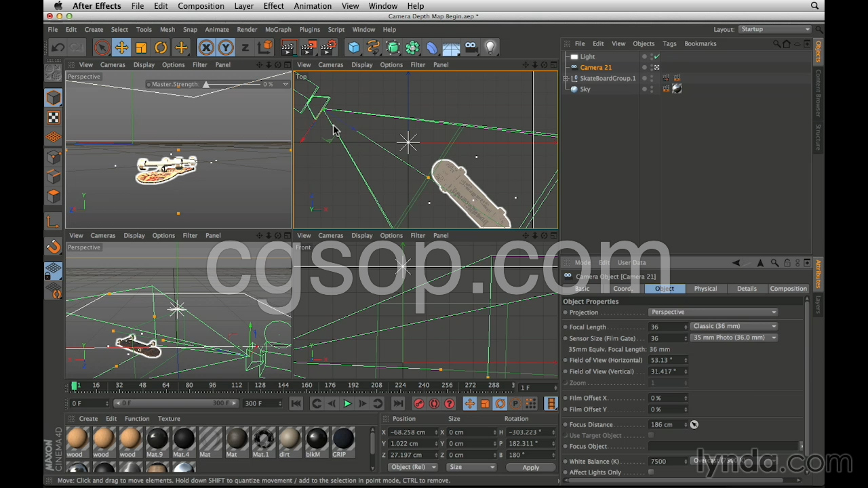Click the Position X field -68.258 cm
Screen dimensions: 868x488
pyautogui.click(x=413, y=432)
